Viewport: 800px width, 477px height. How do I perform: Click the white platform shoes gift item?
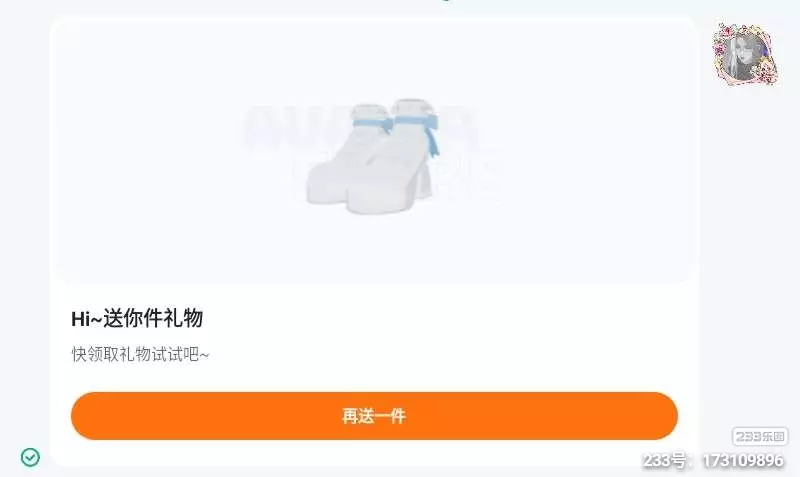[x=371, y=156]
